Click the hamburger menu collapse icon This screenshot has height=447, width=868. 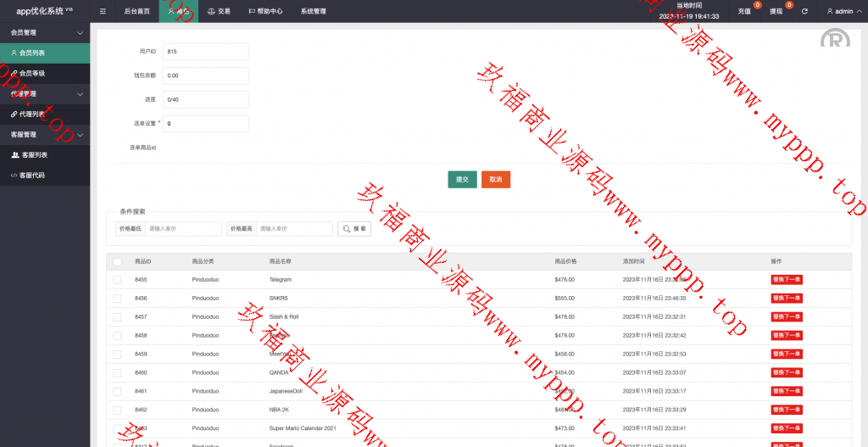[x=103, y=11]
